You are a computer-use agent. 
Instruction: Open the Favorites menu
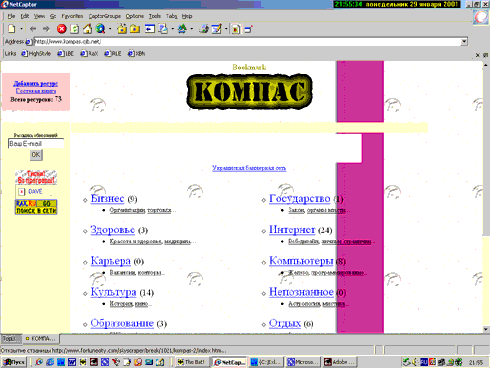click(72, 16)
